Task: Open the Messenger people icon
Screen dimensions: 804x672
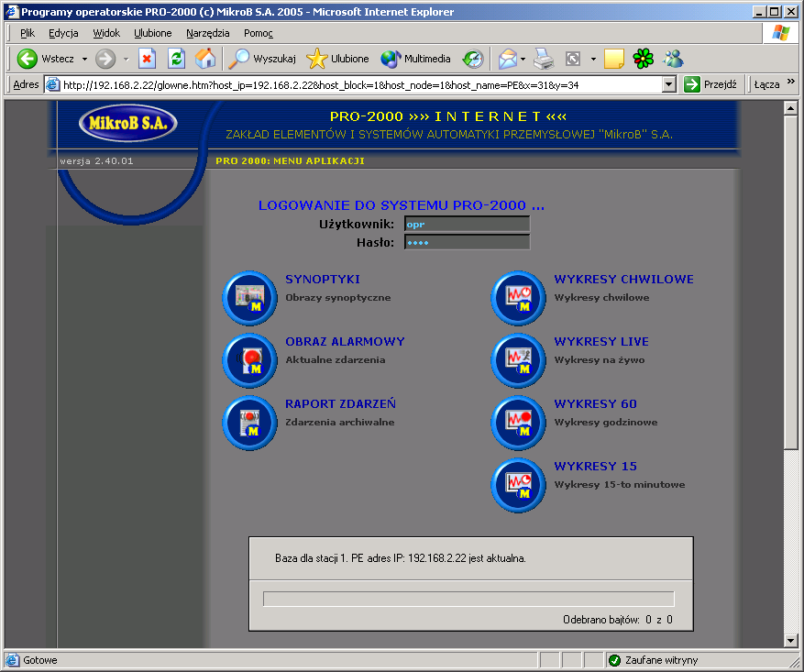Action: tap(673, 59)
